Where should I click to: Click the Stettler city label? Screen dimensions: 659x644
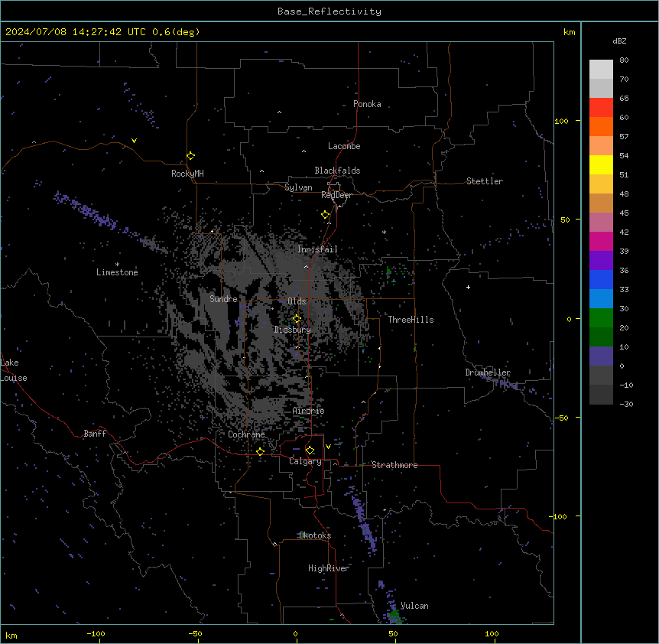pyautogui.click(x=485, y=181)
